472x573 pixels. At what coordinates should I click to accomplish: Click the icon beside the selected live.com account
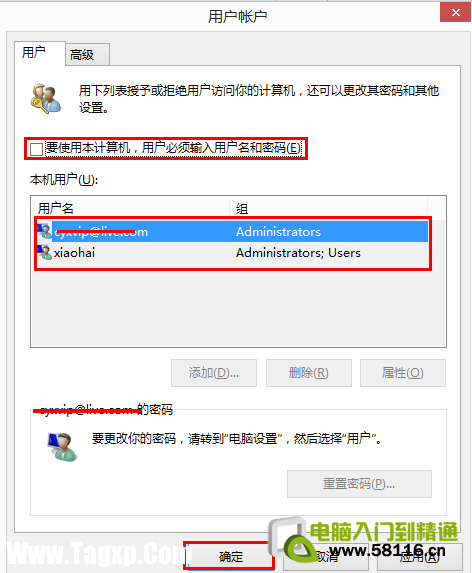pyautogui.click(x=44, y=231)
